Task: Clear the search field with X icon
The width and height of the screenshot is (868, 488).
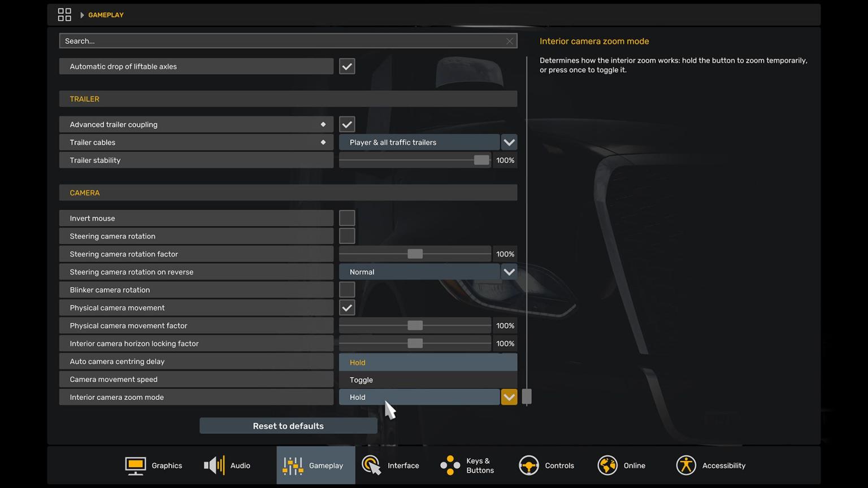Action: [509, 41]
